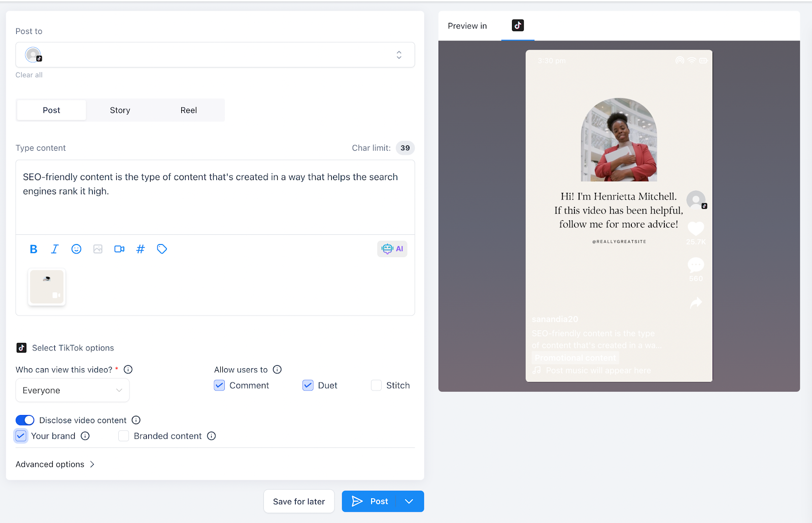Open the emoji picker icon
The height and width of the screenshot is (523, 812).
tap(76, 249)
